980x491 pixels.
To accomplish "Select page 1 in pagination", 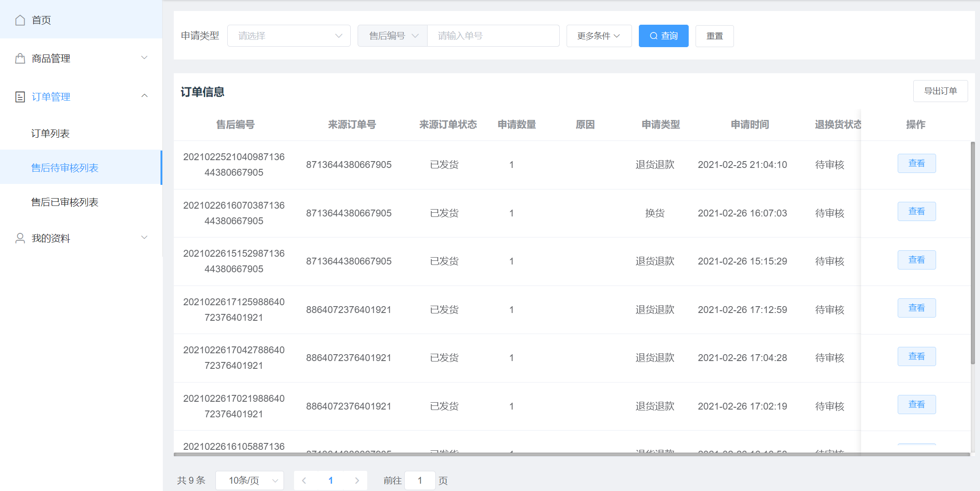I will point(331,480).
